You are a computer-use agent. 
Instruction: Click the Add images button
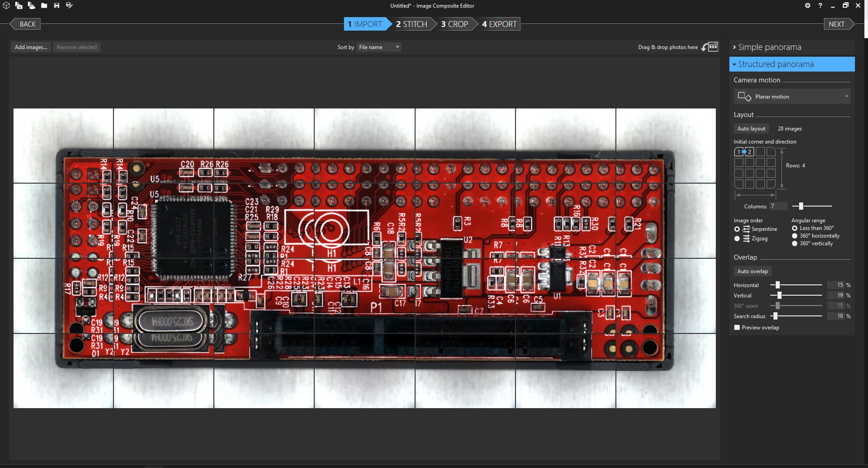point(31,47)
